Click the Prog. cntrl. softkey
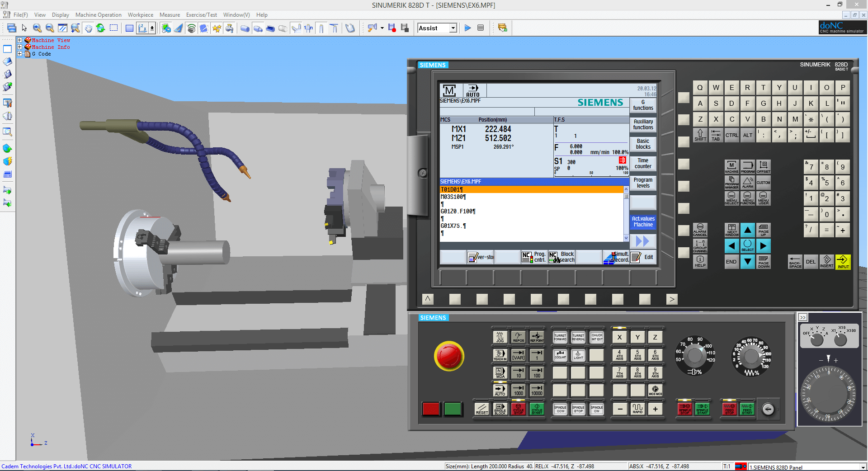Viewport: 868px width, 471px height. pyautogui.click(x=534, y=257)
